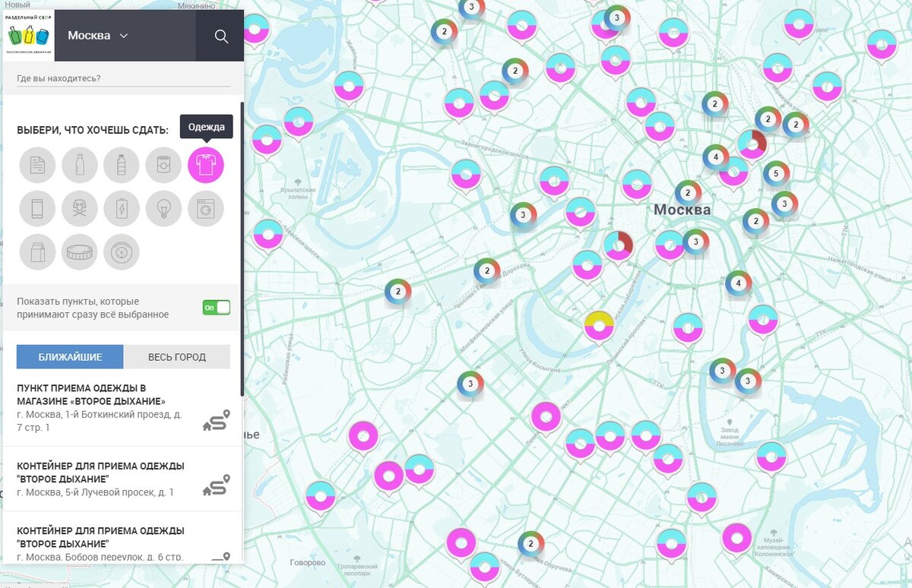The width and height of the screenshot is (912, 588).
Task: Open the yellow-topped map marker
Action: pos(599,326)
